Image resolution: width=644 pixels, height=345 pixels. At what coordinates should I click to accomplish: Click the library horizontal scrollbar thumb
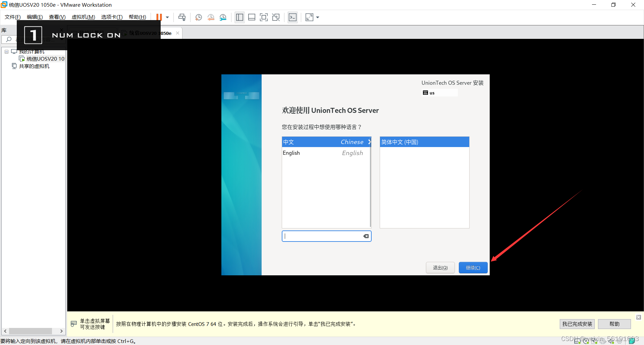coord(31,331)
